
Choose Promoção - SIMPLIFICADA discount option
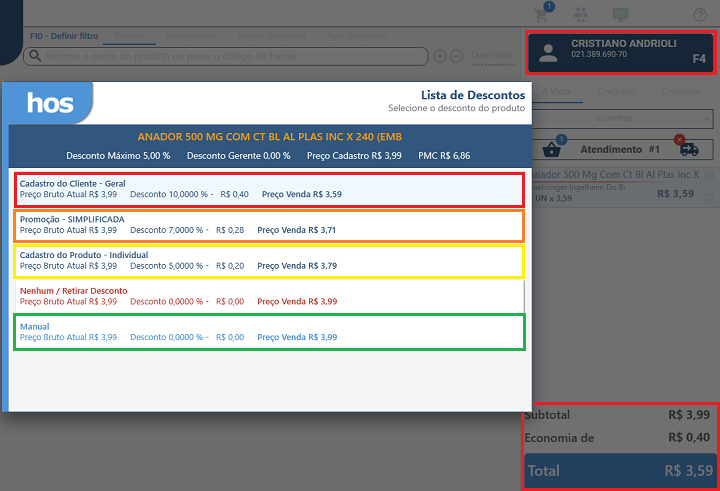(268, 224)
